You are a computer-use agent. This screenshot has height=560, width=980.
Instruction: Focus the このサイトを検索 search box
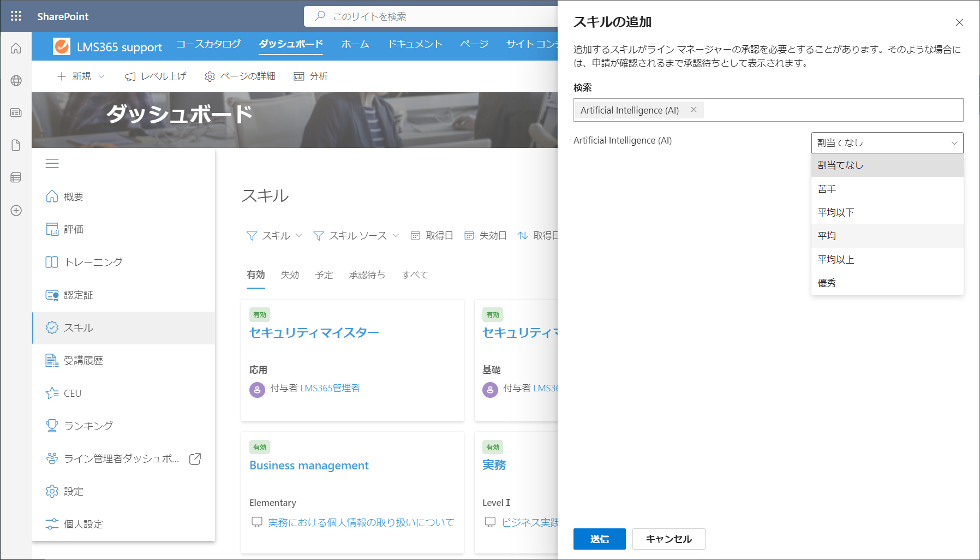click(431, 16)
